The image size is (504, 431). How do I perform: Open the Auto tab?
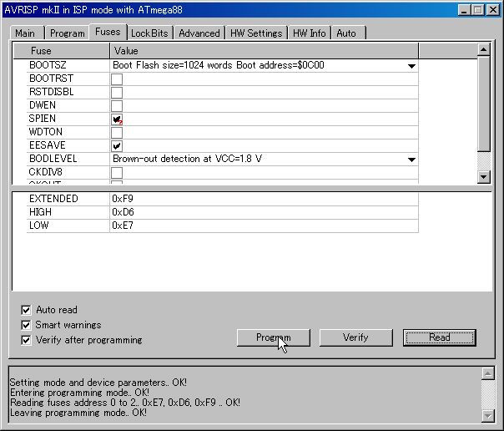point(348,33)
